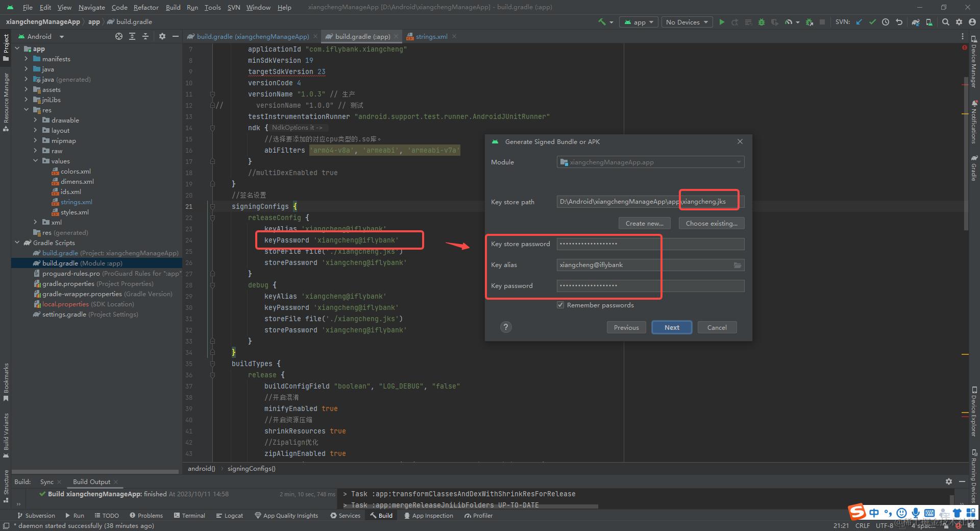
Task: Click the green Run app button
Action: (x=722, y=22)
